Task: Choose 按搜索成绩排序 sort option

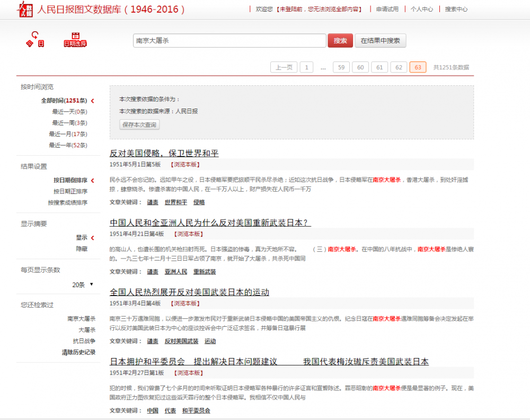Action: tap(67, 202)
